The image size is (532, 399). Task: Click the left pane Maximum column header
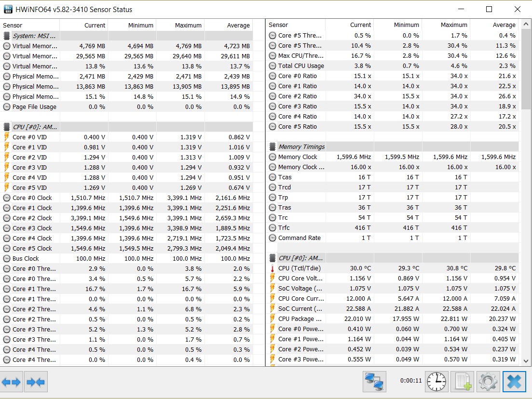180,25
